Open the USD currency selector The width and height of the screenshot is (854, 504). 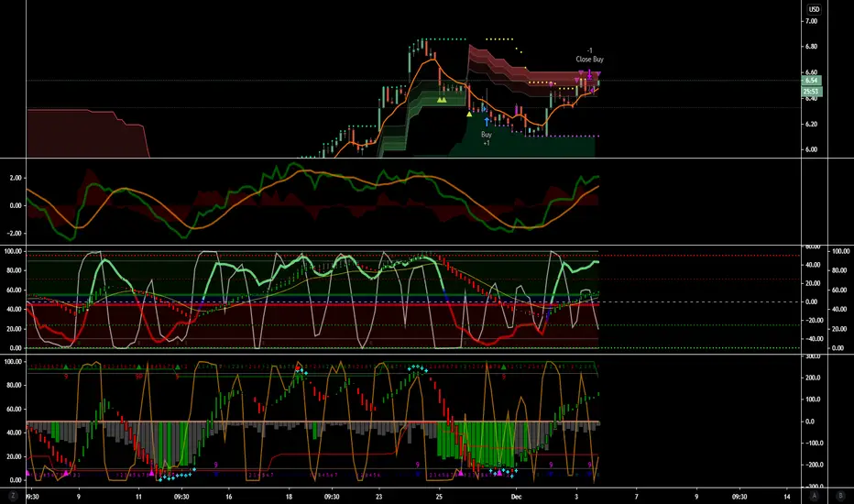point(814,9)
